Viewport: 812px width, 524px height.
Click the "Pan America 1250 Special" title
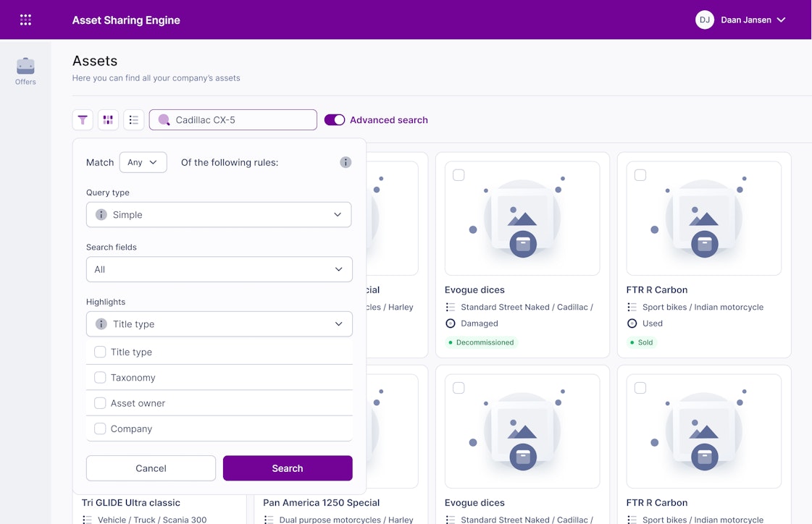tap(321, 503)
